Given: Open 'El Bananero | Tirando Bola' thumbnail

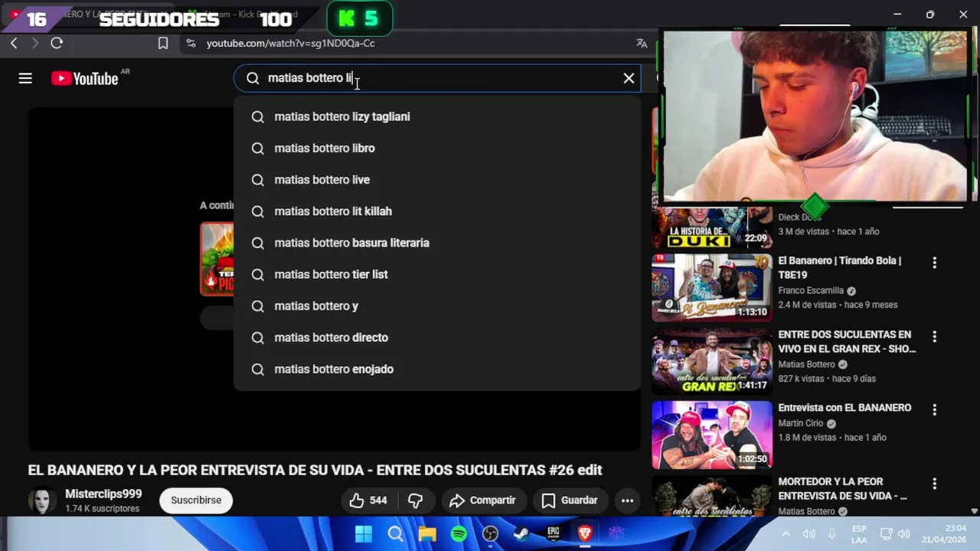Looking at the screenshot, I should point(712,288).
